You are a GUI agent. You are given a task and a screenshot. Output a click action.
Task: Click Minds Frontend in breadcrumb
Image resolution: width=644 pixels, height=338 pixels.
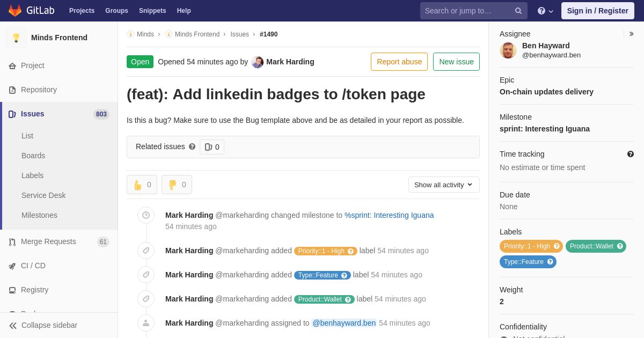click(x=197, y=34)
